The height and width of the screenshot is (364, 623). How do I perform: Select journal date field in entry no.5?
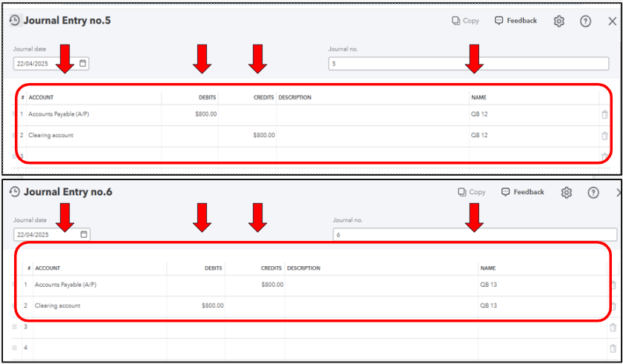point(51,64)
